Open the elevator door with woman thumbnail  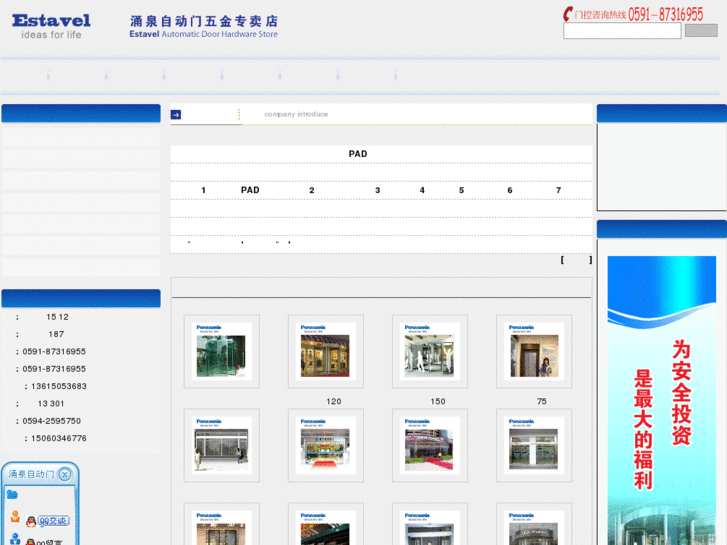pos(534,351)
